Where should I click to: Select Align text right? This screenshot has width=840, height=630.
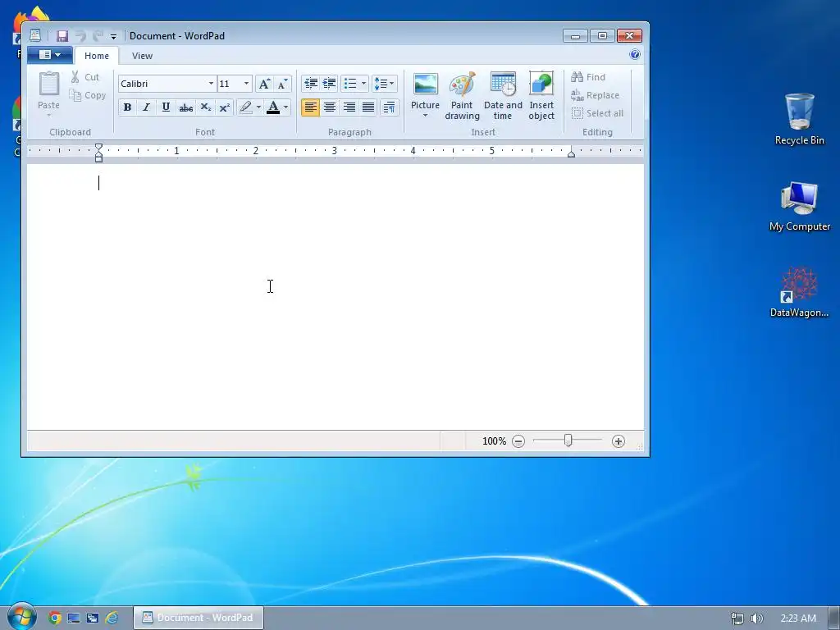tap(349, 107)
